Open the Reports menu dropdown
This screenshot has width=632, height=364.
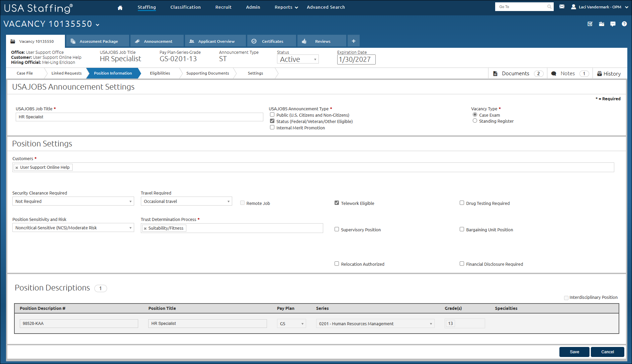[286, 7]
